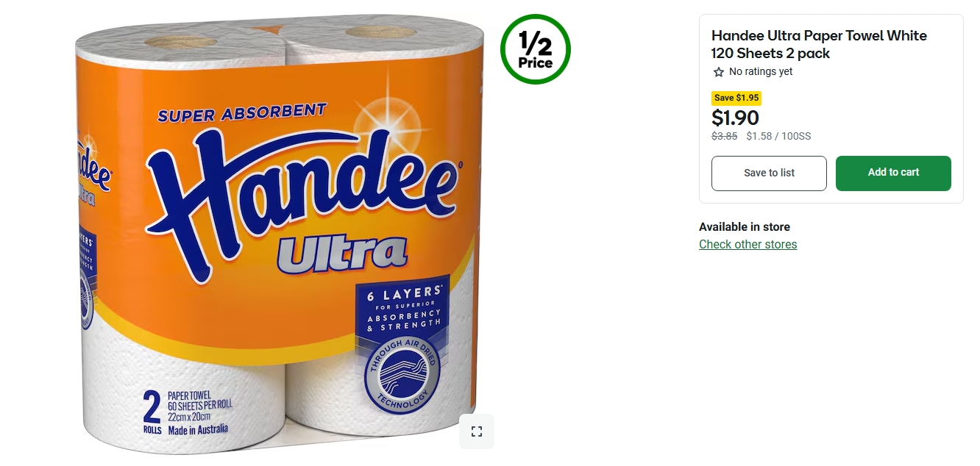Click the Super Absorbent text on packaging
980x466 pixels.
(242, 112)
